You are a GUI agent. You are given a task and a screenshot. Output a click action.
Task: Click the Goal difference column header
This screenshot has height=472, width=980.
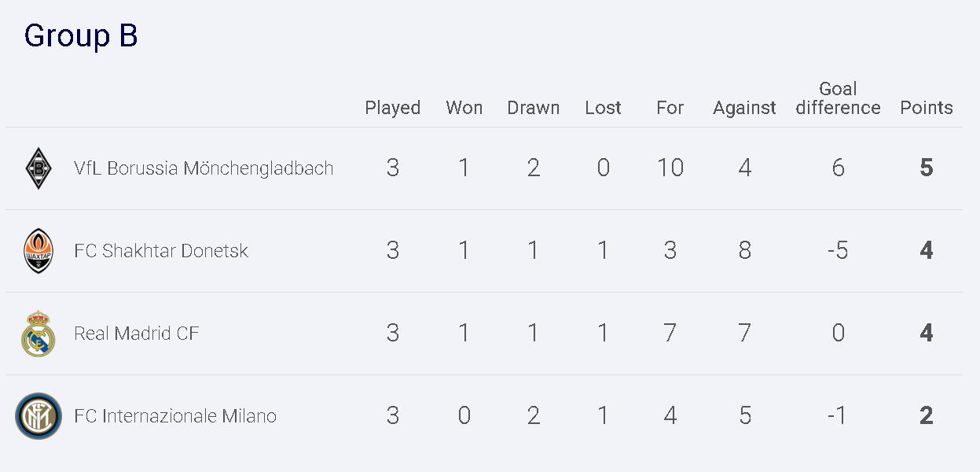click(x=838, y=98)
